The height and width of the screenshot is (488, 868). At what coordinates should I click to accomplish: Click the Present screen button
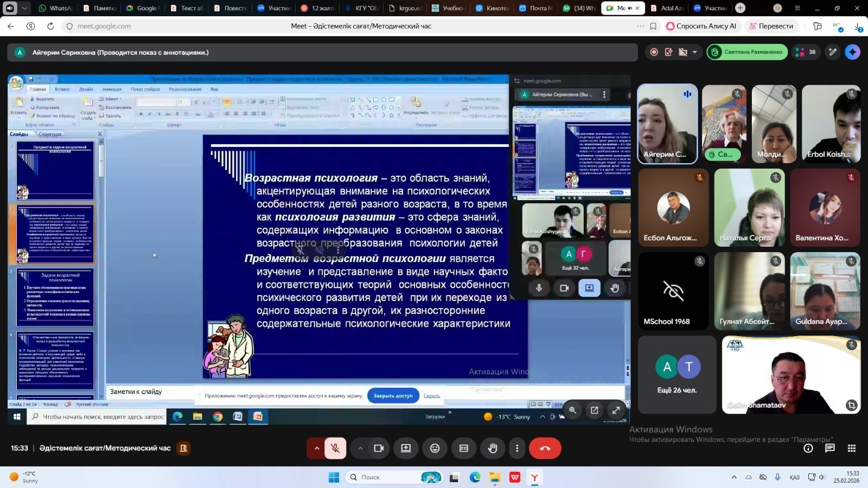click(406, 448)
